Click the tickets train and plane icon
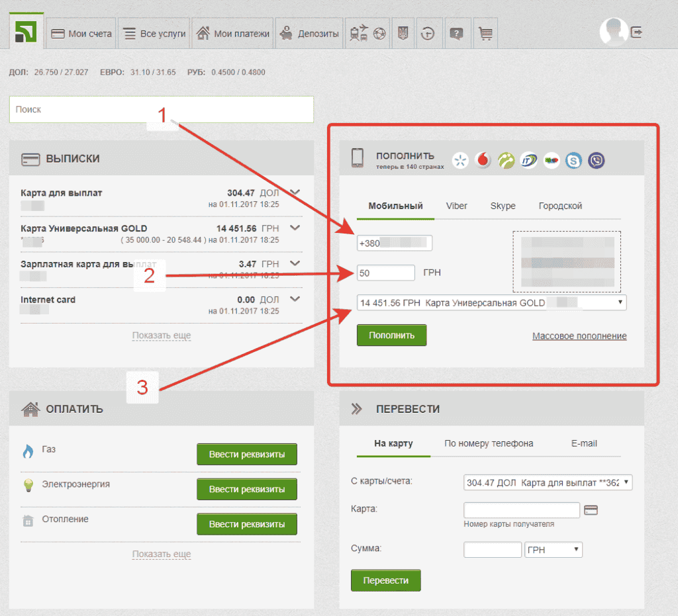The image size is (678, 616). tap(360, 34)
